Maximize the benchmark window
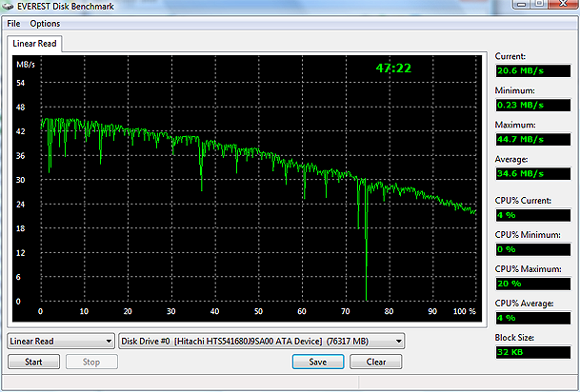This screenshot has width=580, height=392. pyautogui.click(x=533, y=8)
